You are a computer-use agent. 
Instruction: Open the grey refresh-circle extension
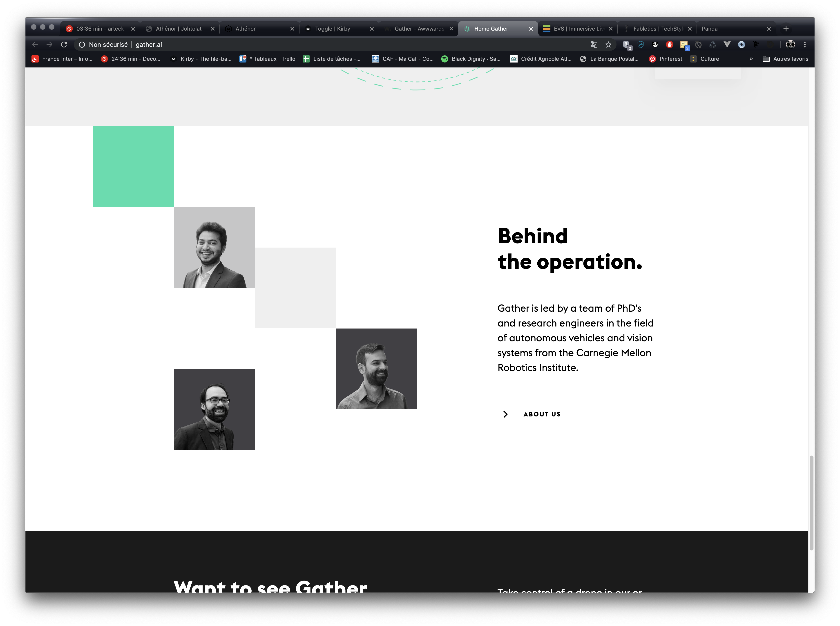click(698, 45)
